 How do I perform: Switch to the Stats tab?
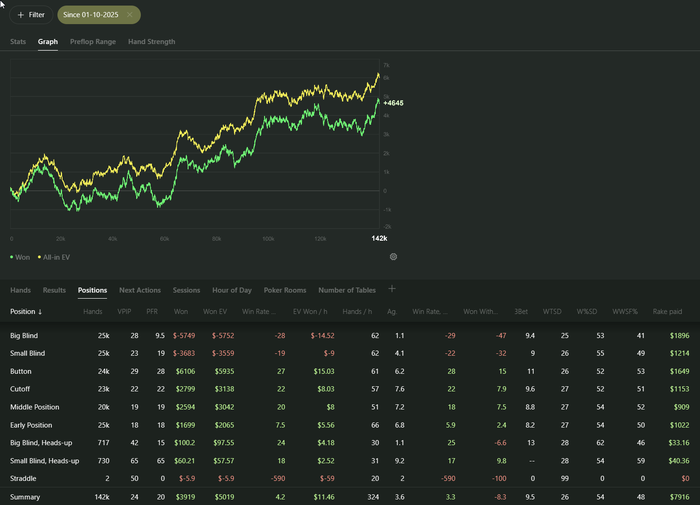(x=18, y=42)
